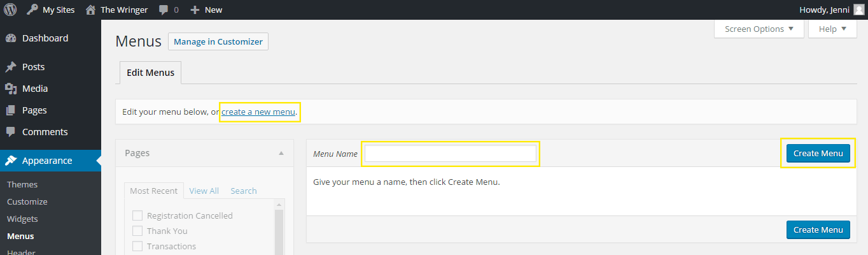Check the Thank You page checkbox

(137, 231)
